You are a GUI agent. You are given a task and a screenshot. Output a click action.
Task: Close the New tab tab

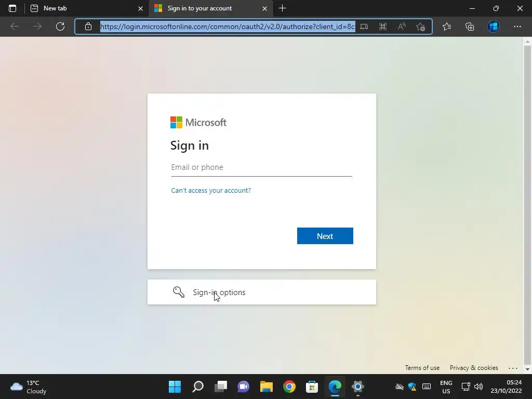[140, 8]
